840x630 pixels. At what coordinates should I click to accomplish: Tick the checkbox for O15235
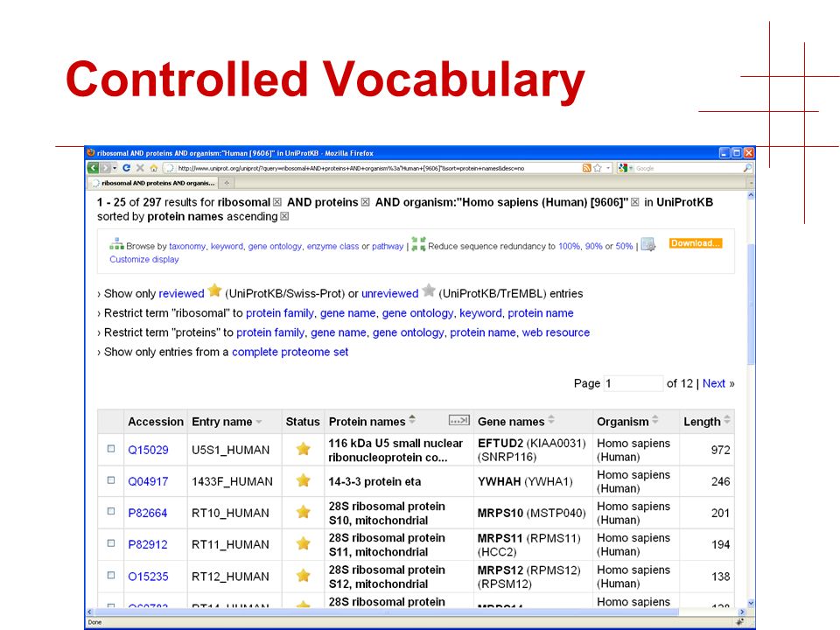tap(111, 576)
